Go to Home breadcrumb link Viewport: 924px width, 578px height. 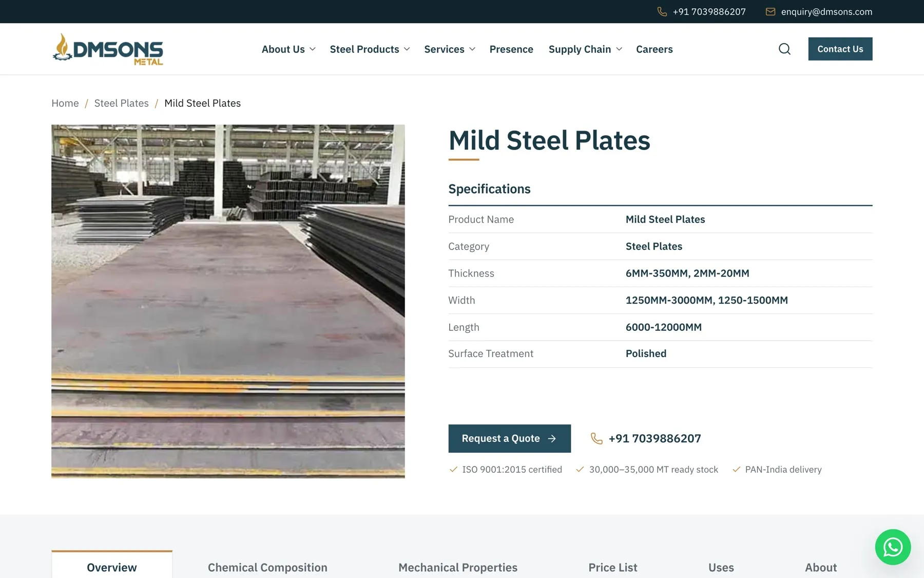pyautogui.click(x=65, y=103)
